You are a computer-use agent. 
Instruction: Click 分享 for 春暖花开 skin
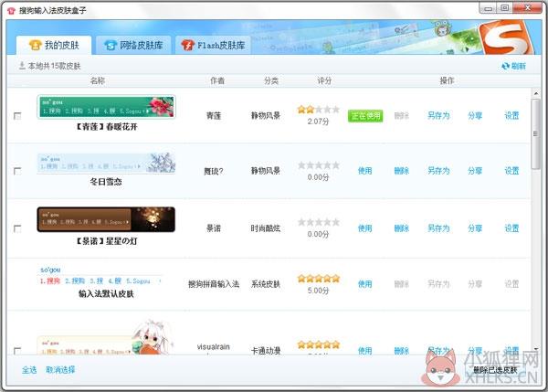click(x=475, y=116)
